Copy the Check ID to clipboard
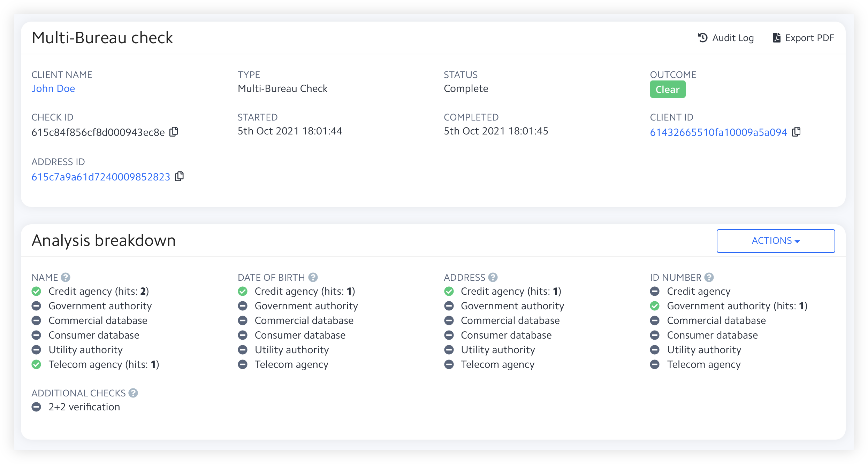868x464 pixels. coord(174,132)
